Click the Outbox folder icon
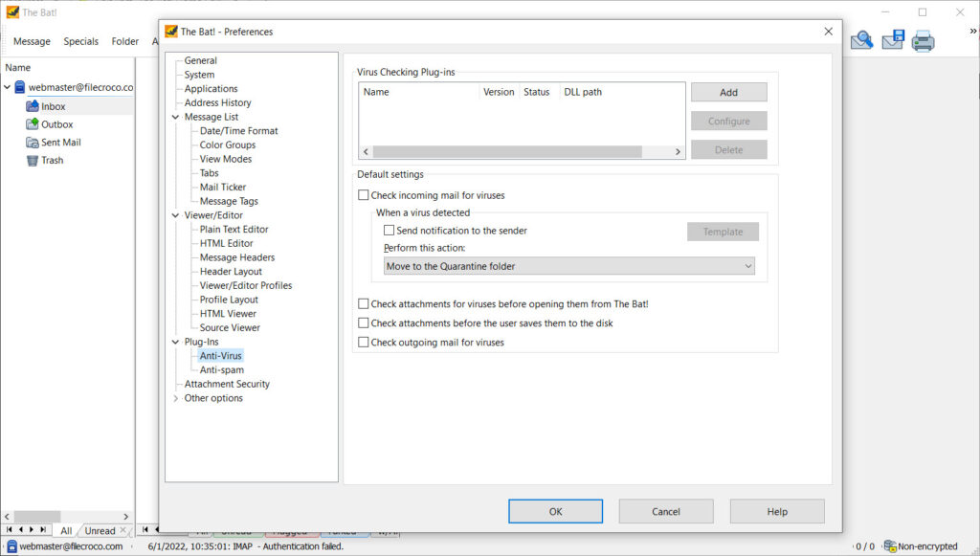The height and width of the screenshot is (556, 980). coord(33,124)
